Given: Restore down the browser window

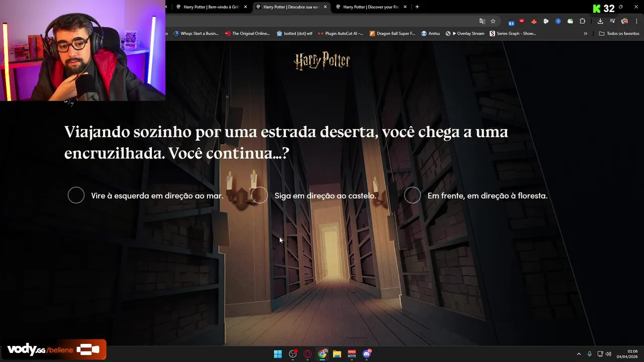Looking at the screenshot, I should point(621,7).
